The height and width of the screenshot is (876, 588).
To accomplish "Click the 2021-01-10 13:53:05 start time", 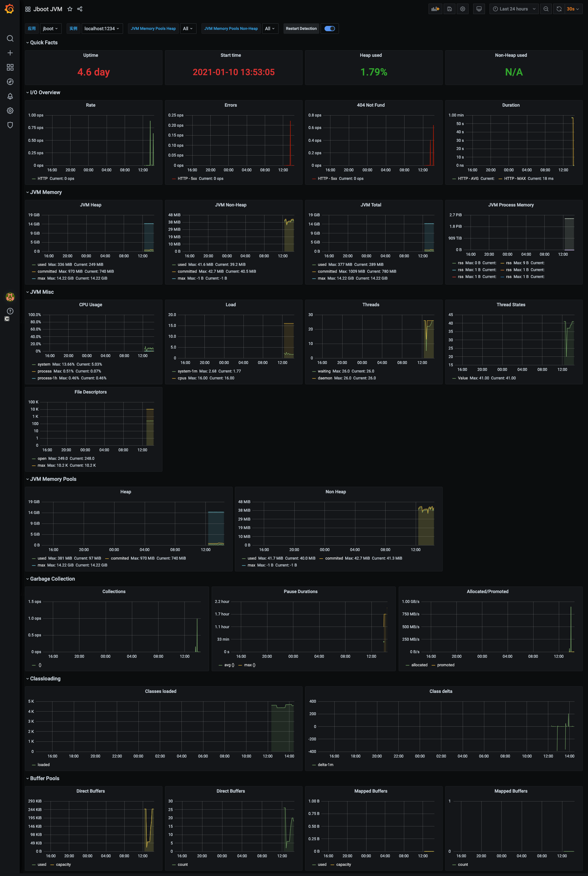I will click(x=234, y=72).
